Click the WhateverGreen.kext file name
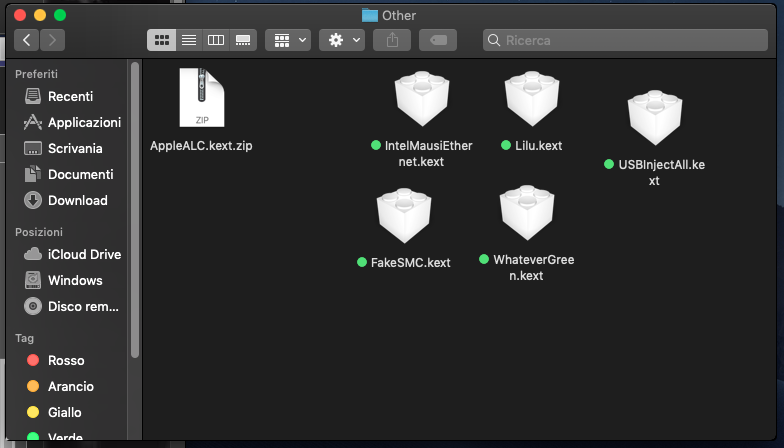The width and height of the screenshot is (784, 448). point(534,268)
